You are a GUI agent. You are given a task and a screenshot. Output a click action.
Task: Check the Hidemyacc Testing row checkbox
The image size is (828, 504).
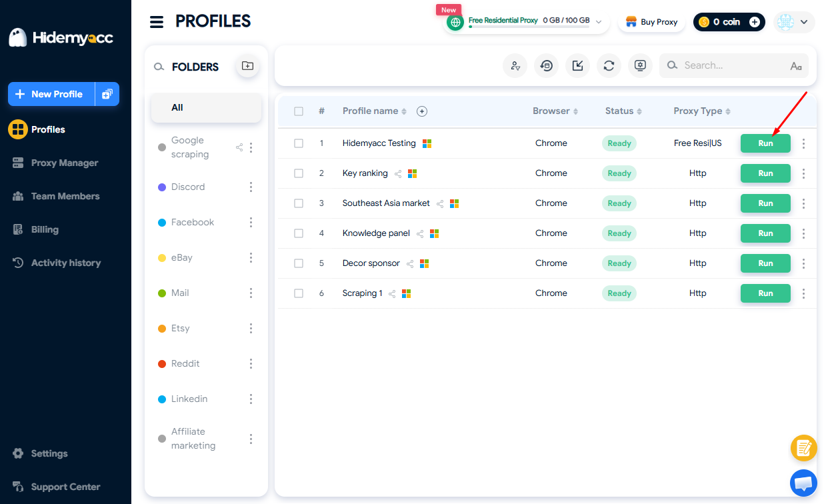299,143
